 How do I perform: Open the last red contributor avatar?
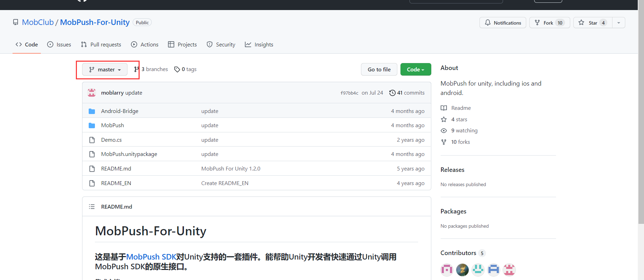pos(509,270)
